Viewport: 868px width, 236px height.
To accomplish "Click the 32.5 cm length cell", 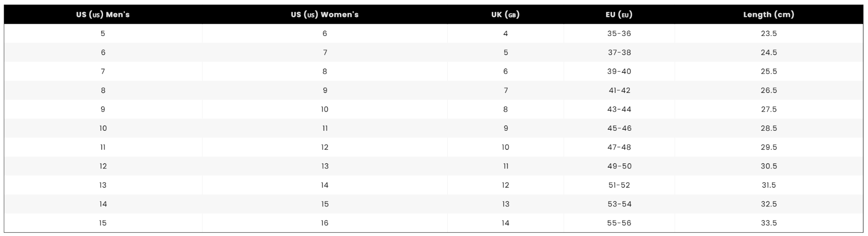I will 769,204.
